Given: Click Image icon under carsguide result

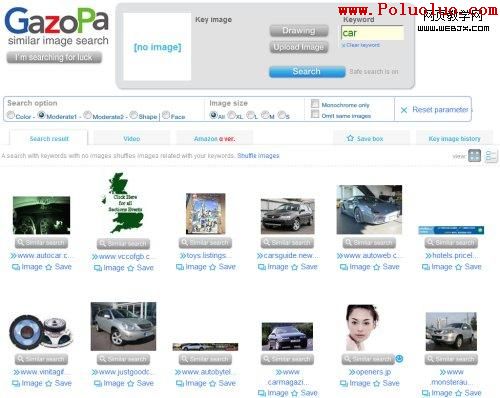Looking at the screenshot, I should [x=262, y=267].
